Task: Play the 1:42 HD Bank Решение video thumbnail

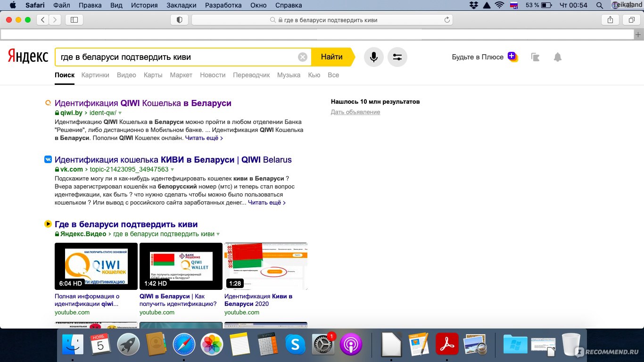Action: click(x=181, y=266)
